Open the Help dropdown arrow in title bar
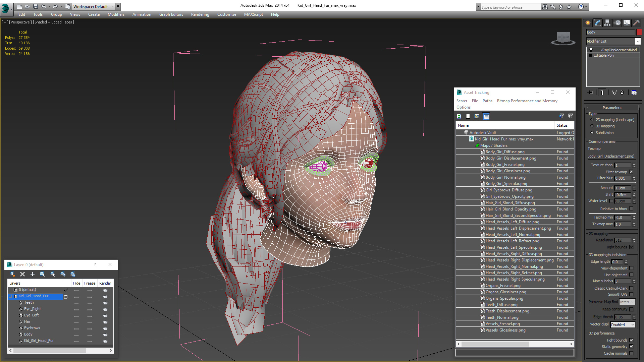 pyautogui.click(x=586, y=7)
